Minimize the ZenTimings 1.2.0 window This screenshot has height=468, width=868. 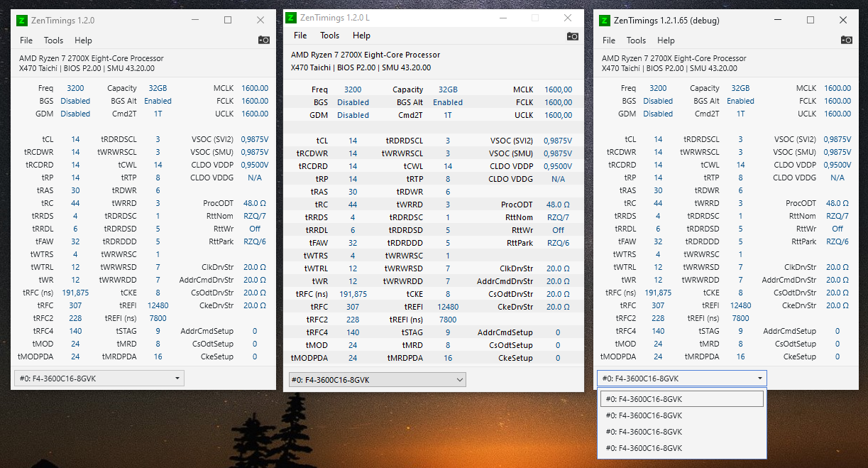coord(195,20)
